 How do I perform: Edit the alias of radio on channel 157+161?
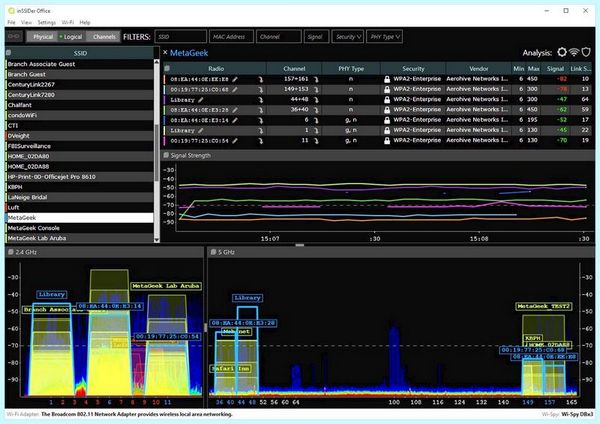235,79
